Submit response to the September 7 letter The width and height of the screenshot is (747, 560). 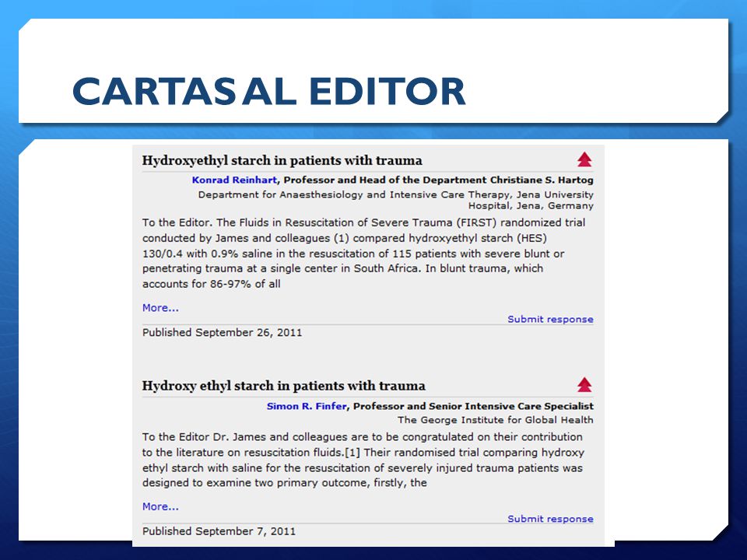tap(550, 519)
